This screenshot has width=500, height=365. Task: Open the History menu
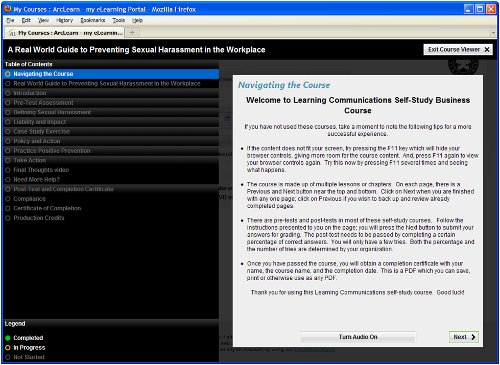65,20
